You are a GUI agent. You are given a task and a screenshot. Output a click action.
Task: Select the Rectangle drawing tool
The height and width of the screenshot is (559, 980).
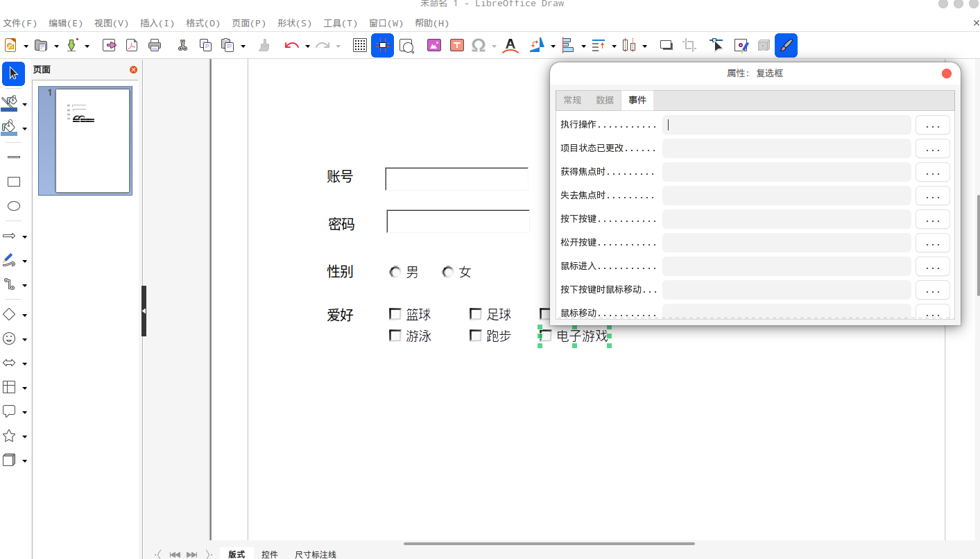[13, 182]
